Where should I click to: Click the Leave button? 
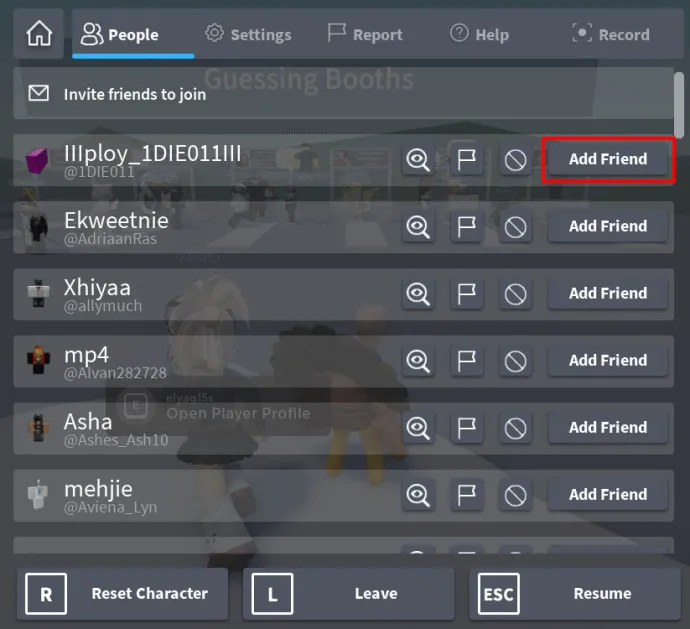[349, 594]
